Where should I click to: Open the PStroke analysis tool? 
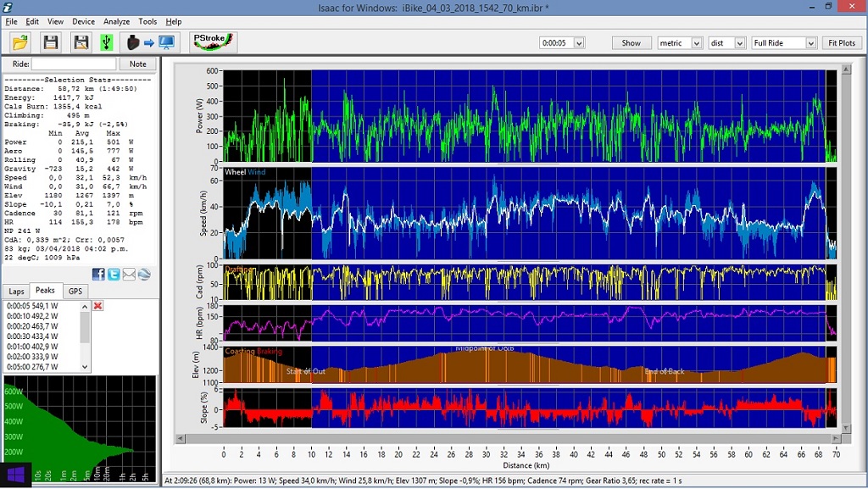(x=213, y=42)
